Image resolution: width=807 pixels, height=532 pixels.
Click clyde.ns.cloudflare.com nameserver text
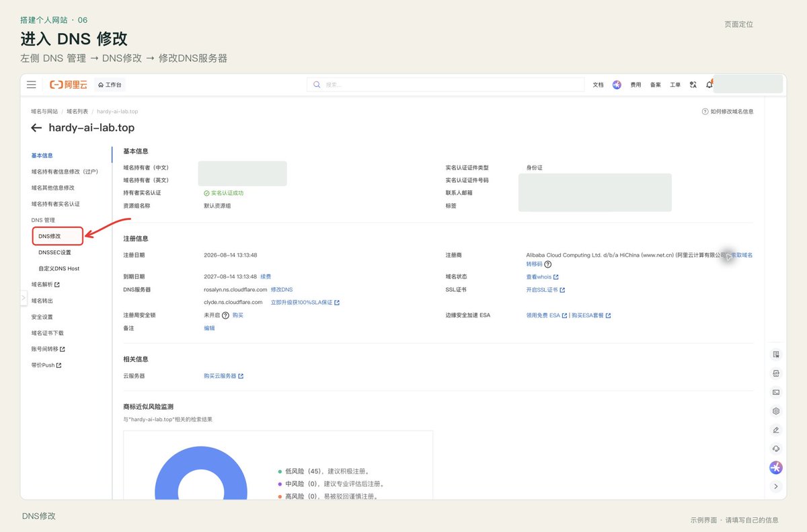pyautogui.click(x=233, y=302)
